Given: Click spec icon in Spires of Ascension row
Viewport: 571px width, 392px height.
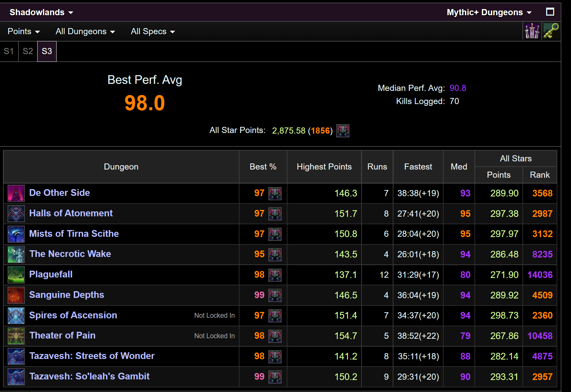Looking at the screenshot, I should 275,316.
